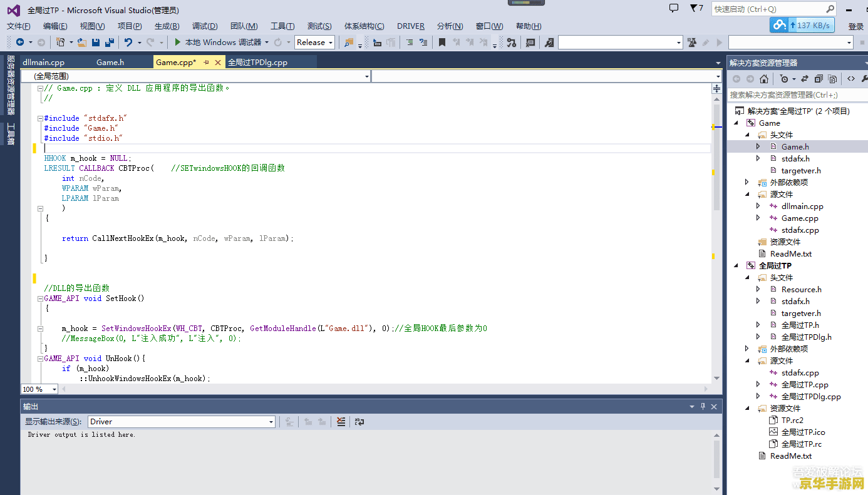
Task: Click the comment selected lines icon
Action: click(x=409, y=42)
